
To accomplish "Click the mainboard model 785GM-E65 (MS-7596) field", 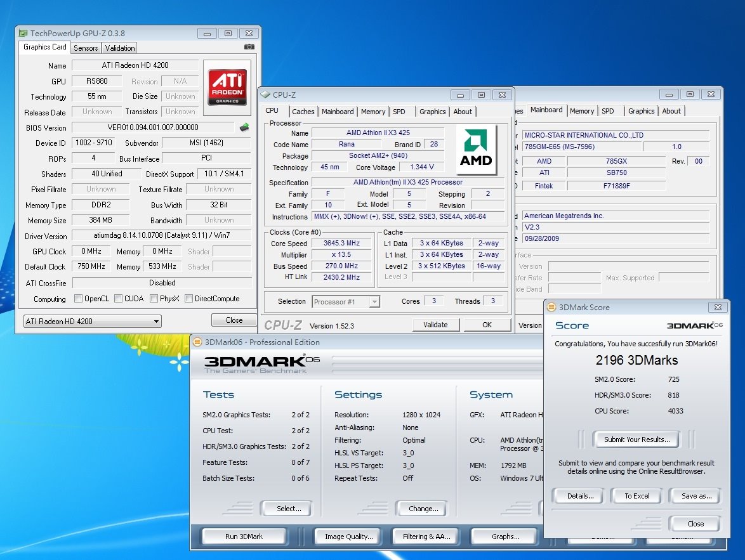I will [x=581, y=147].
